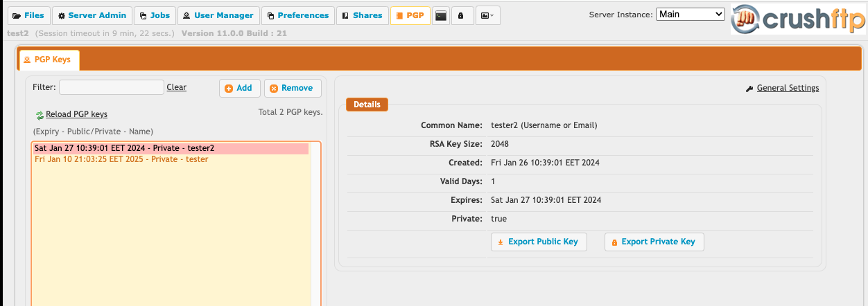Click the Details panel header
Viewport: 868px width, 306px height.
[367, 105]
